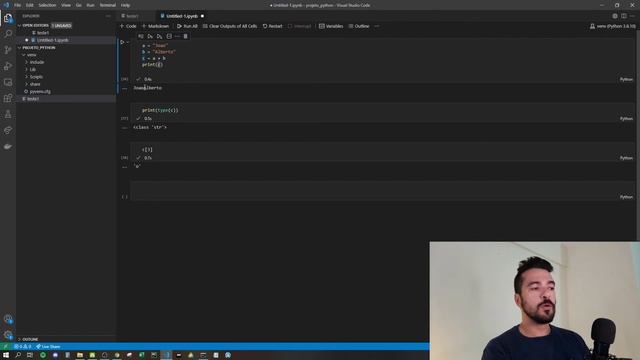The width and height of the screenshot is (640, 360).
Task: Click Execute Cell and Below icon
Action: click(159, 36)
